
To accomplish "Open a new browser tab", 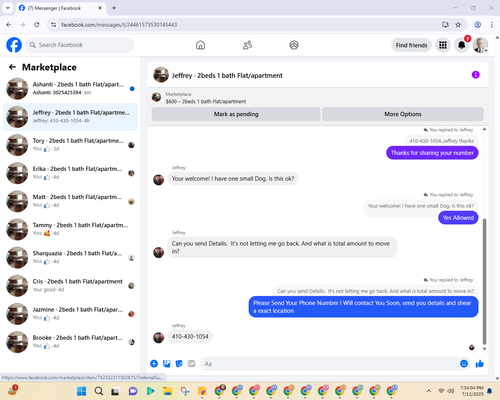I will click(114, 8).
